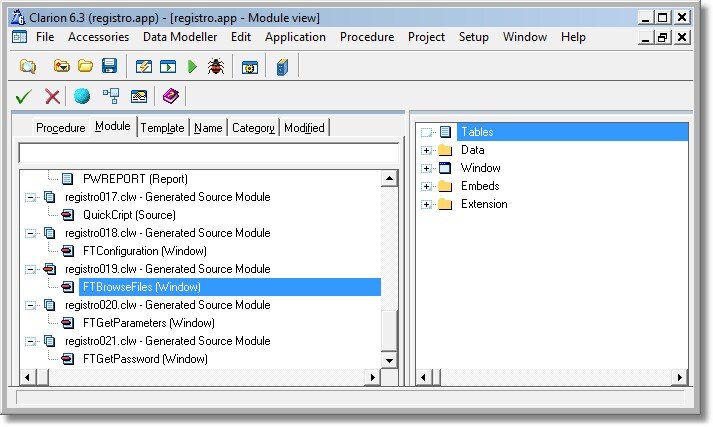Click the plain yellow Open folder icon
This screenshot has width=713, height=427.
(x=85, y=67)
